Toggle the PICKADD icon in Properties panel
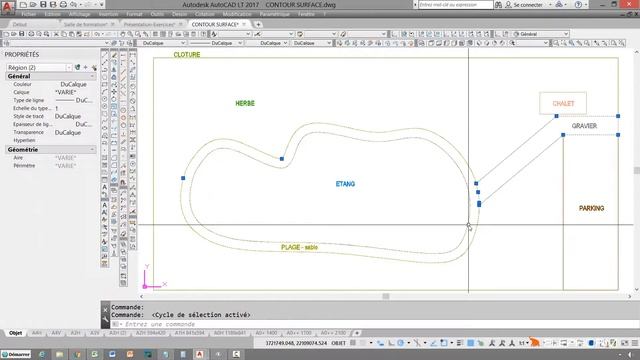Screen dimensions: 640x360 [x=77, y=67]
